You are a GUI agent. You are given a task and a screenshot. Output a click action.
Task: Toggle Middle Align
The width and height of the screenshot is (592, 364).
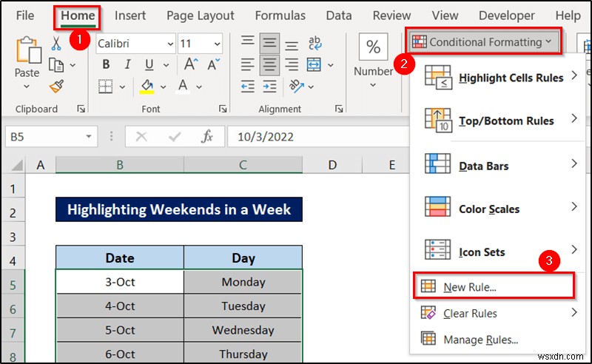[269, 43]
